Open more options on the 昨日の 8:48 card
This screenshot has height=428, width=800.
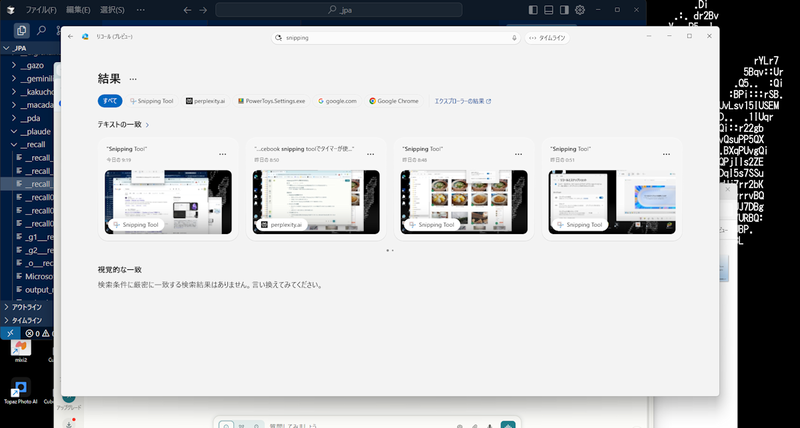click(x=518, y=154)
